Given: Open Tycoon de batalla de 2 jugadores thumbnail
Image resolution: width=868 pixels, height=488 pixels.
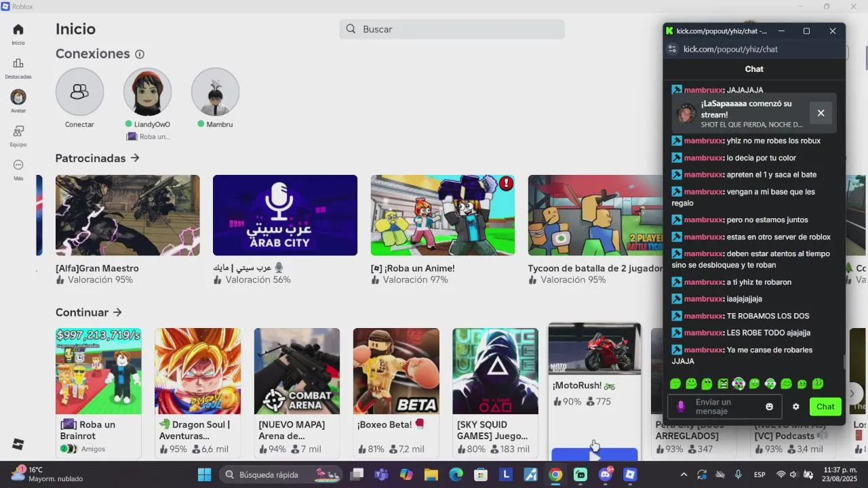Looking at the screenshot, I should pos(595,215).
